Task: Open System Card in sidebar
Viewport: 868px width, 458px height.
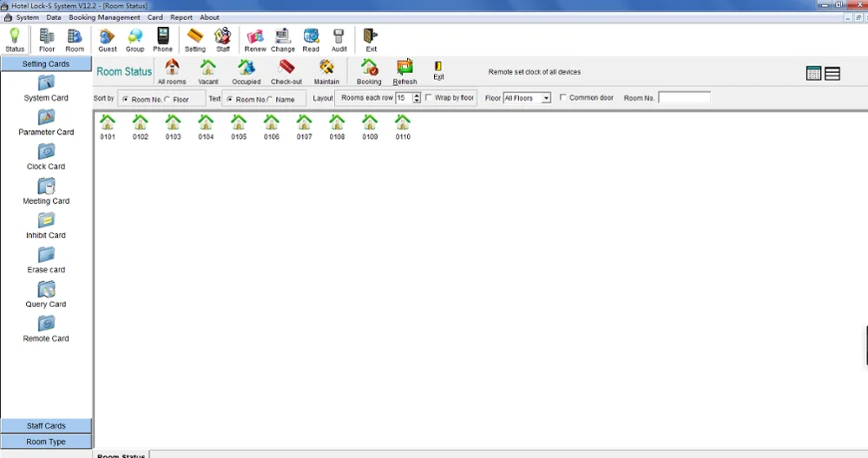Action: [x=46, y=88]
